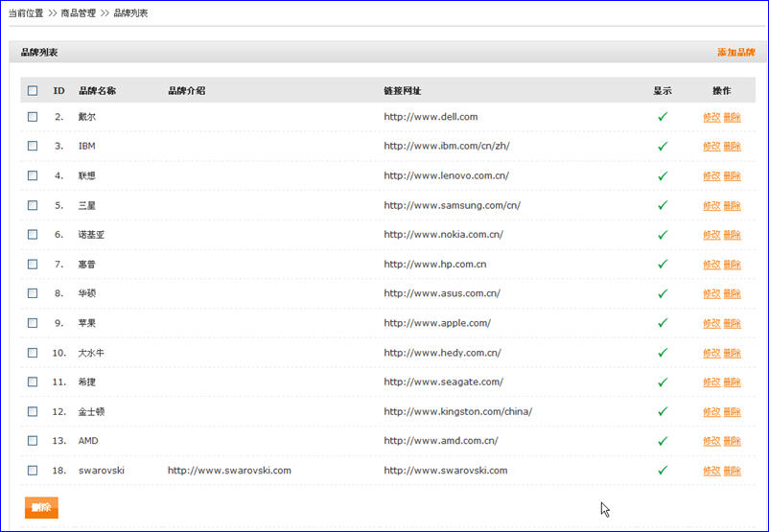
Task: Click the green display checkmark for 联想
Action: point(663,175)
